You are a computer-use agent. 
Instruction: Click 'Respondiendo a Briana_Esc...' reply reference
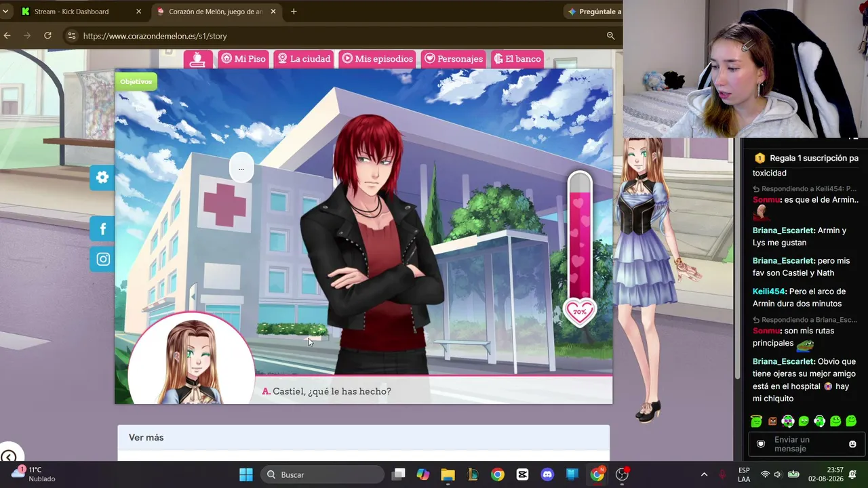[x=804, y=320]
